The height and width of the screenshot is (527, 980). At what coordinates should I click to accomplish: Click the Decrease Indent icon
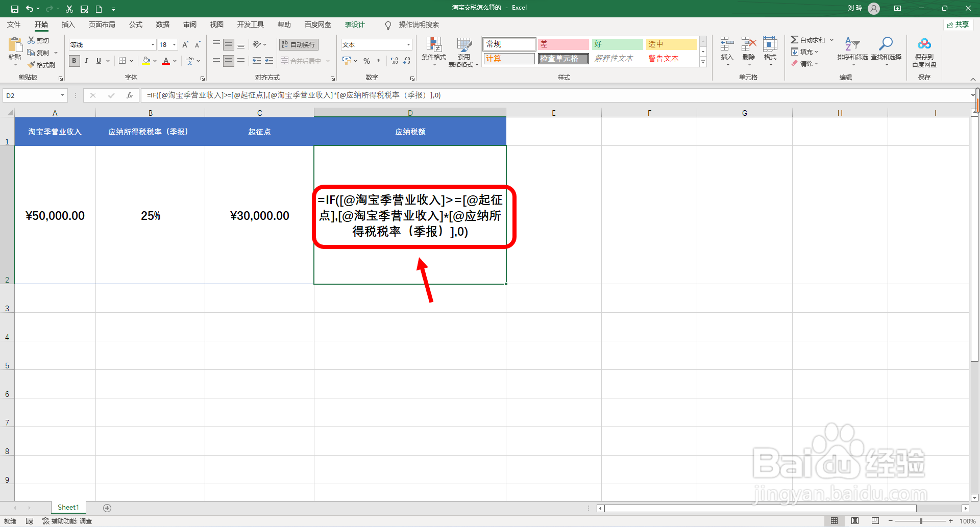(x=257, y=61)
